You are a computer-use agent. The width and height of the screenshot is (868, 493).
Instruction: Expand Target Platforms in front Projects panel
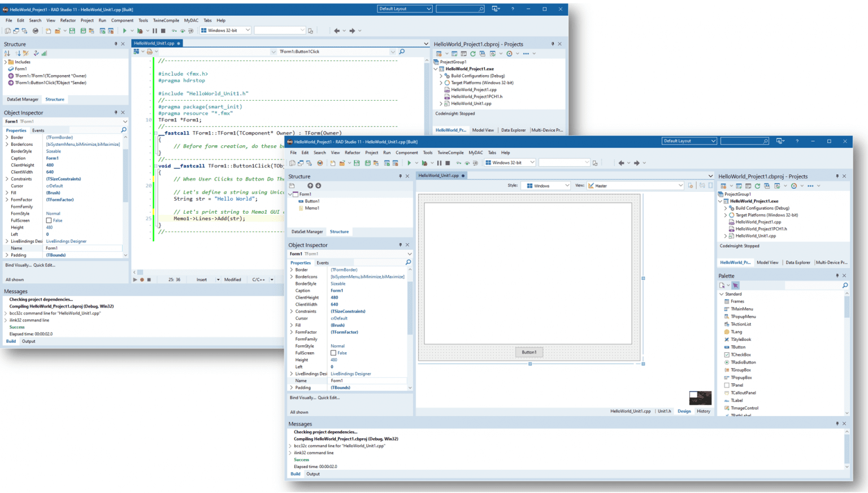click(x=726, y=215)
